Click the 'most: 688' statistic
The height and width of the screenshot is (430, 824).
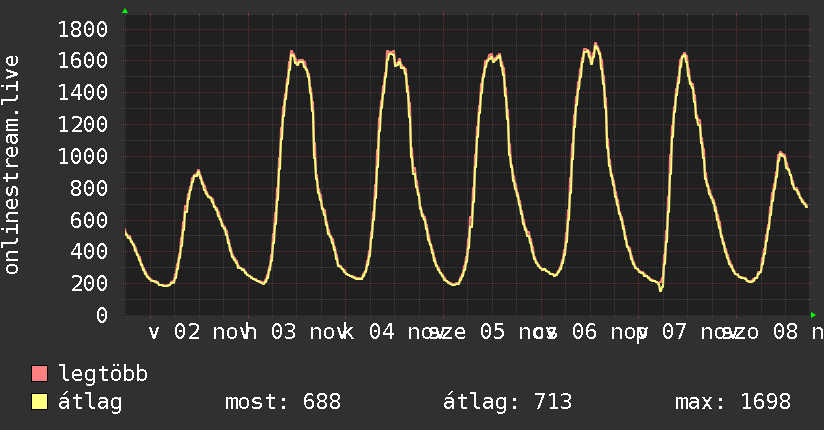click(282, 402)
